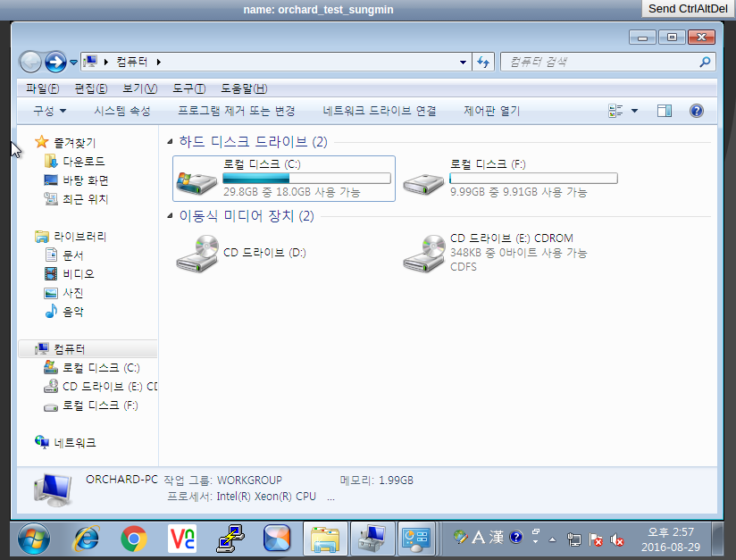Click the F: drive capacity bar

tap(533, 178)
